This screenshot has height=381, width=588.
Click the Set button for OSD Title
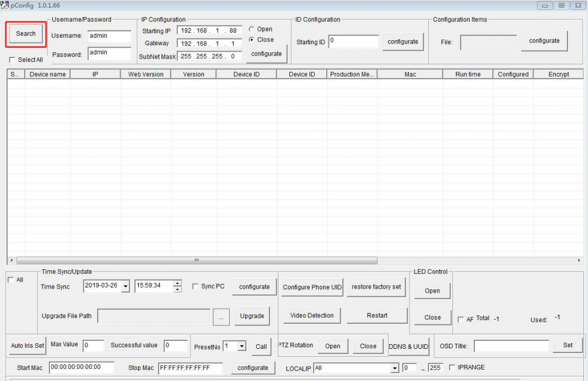coord(568,345)
